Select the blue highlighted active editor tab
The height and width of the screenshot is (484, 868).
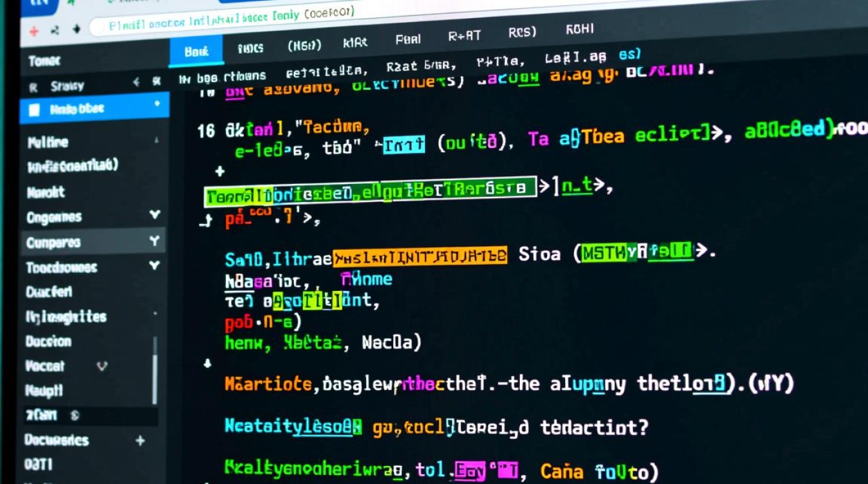(x=196, y=52)
